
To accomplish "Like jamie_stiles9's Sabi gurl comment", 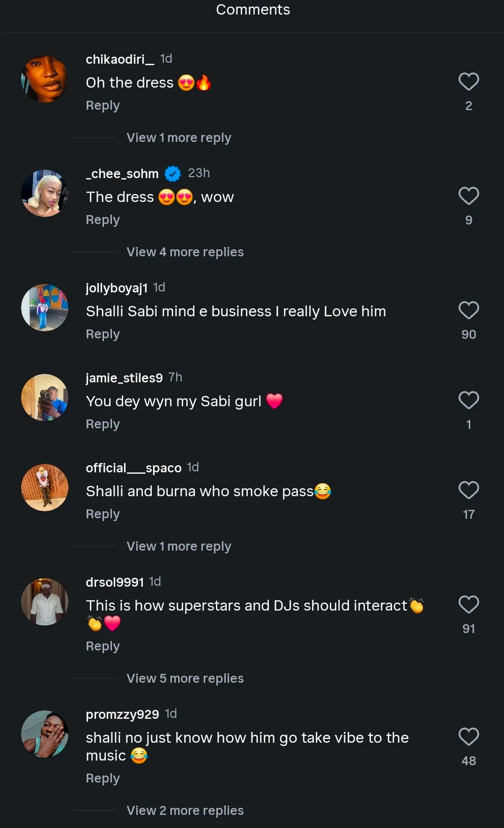I will click(x=468, y=401).
